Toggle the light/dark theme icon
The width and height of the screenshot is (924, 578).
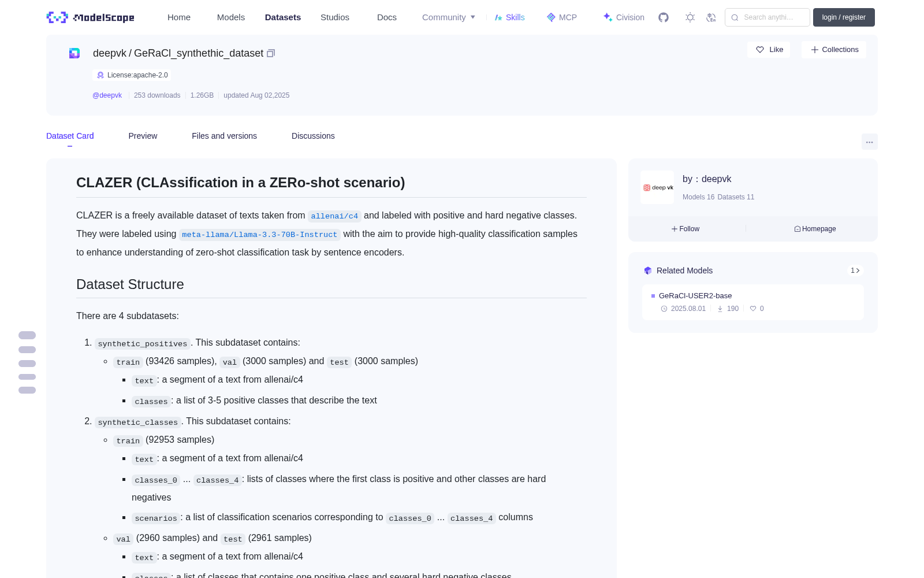click(690, 17)
